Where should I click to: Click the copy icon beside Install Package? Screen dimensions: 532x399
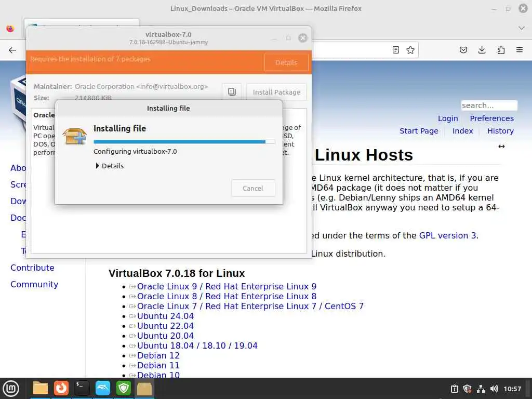232,92
